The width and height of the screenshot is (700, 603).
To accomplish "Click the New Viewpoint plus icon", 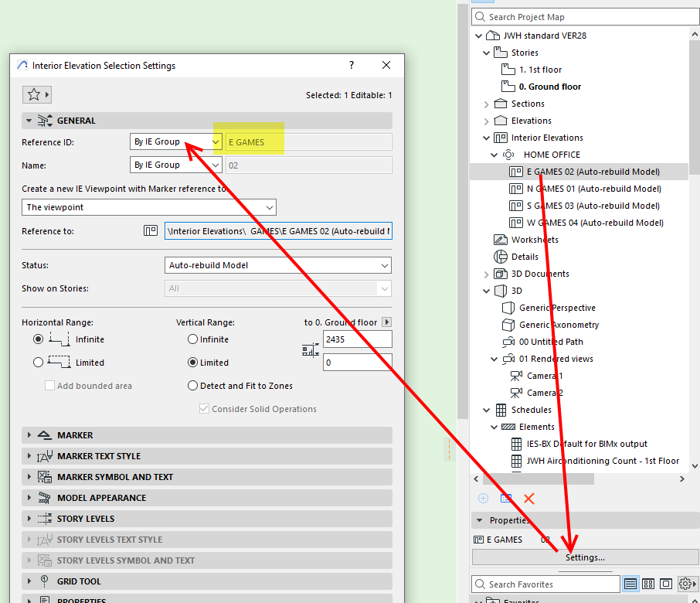I will click(483, 499).
